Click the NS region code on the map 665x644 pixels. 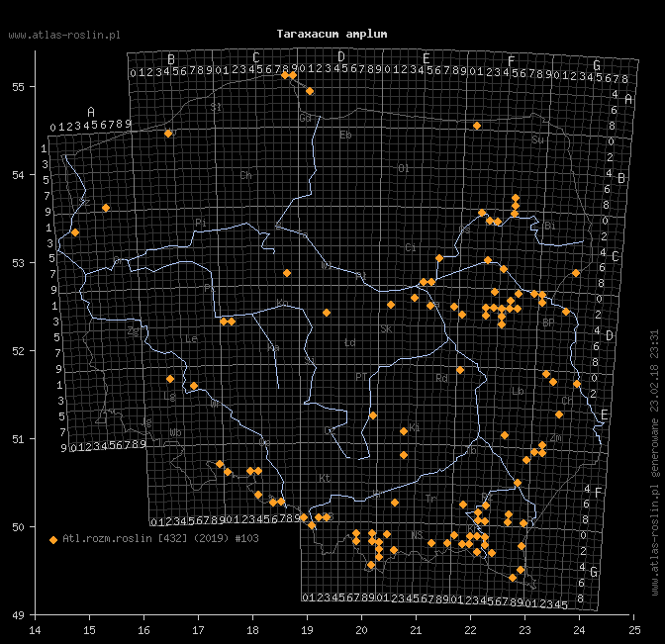[417, 535]
